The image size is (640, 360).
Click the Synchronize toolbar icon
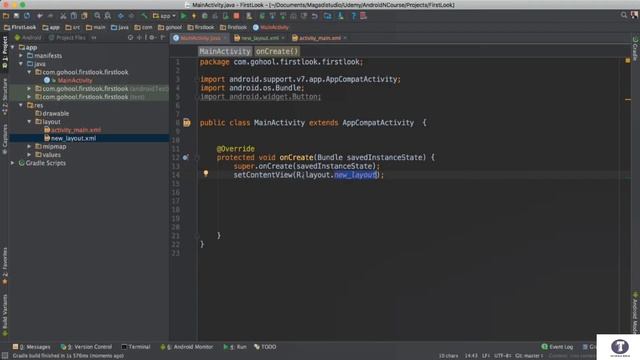point(27,16)
